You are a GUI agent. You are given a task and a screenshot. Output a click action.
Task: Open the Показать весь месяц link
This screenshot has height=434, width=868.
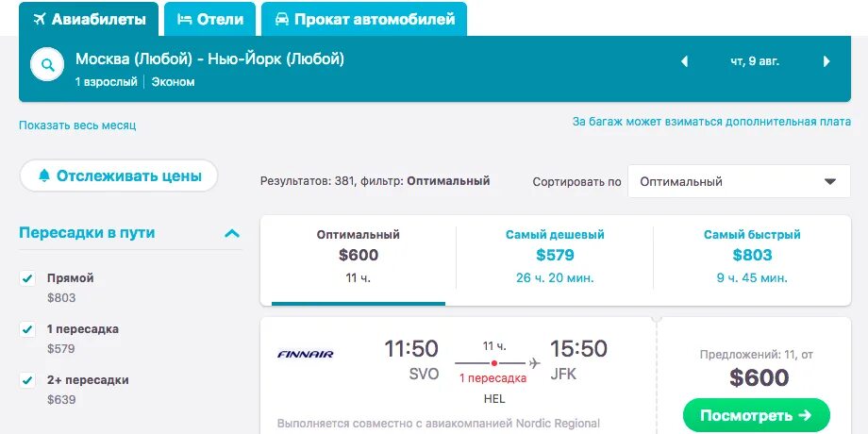(x=77, y=125)
